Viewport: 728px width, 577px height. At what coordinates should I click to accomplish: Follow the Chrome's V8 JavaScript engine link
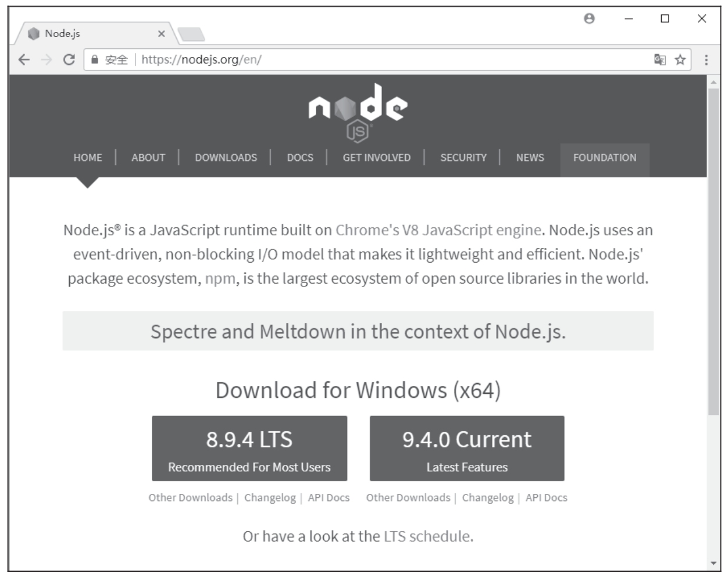[438, 230]
